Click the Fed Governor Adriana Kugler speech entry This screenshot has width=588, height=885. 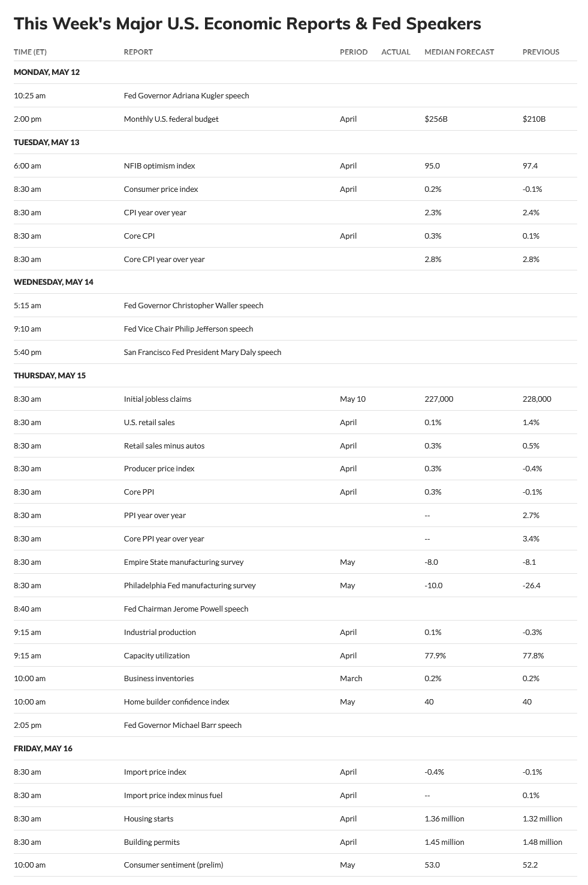click(x=186, y=95)
